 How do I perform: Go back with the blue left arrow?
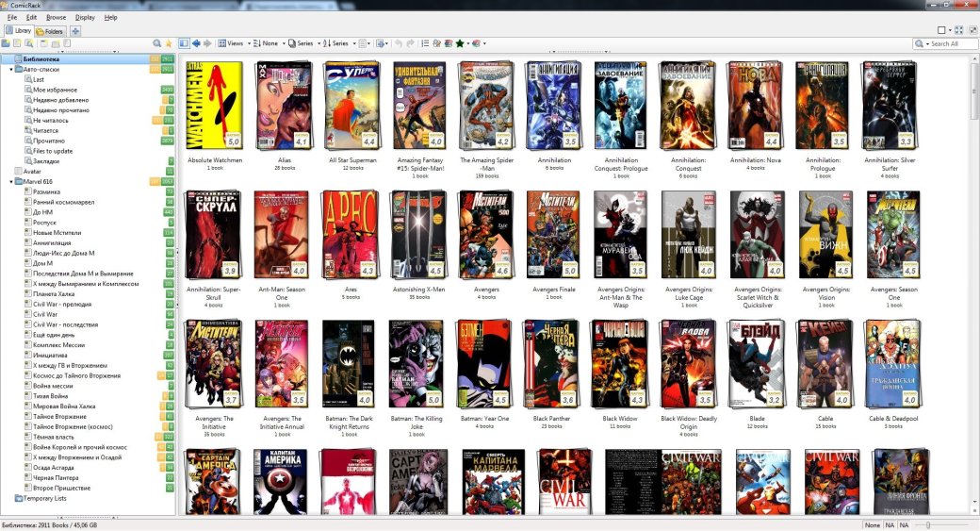coord(196,43)
